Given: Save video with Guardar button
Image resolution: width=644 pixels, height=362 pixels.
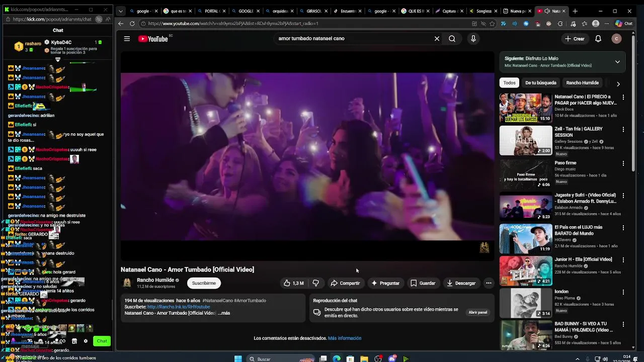Looking at the screenshot, I should tap(423, 283).
